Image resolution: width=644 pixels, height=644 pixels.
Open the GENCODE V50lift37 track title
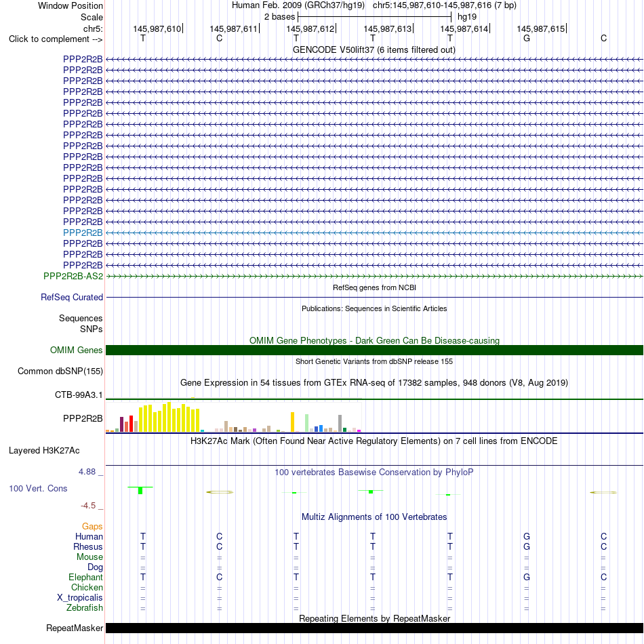374,49
